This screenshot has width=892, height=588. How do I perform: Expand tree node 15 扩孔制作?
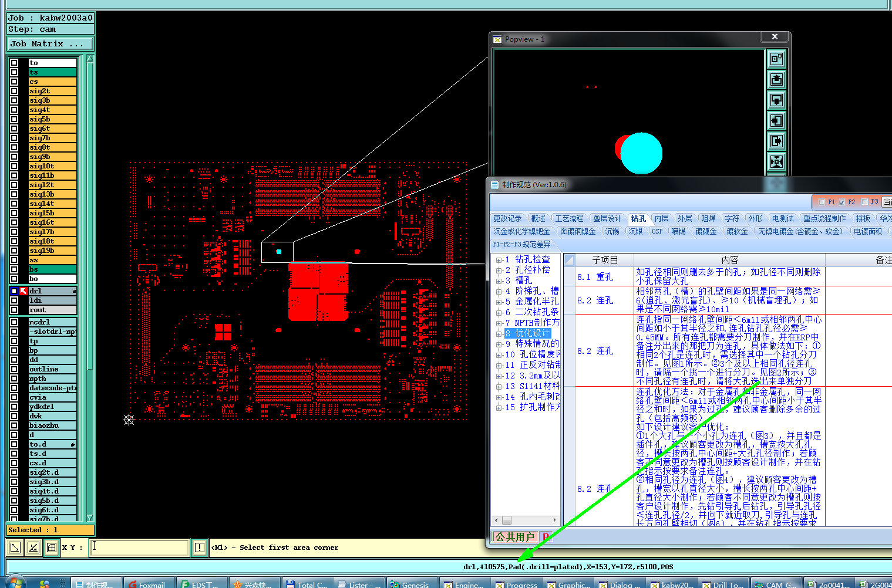[499, 407]
